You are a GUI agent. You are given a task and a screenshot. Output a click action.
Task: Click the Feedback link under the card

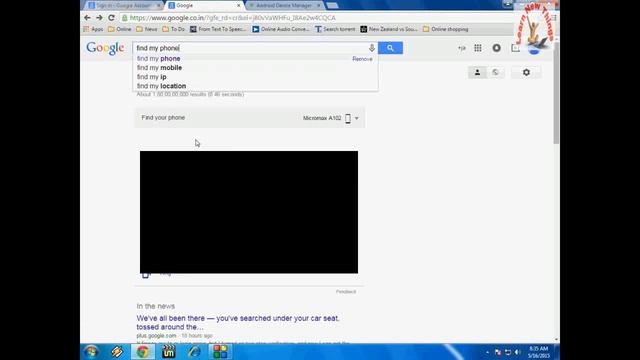(x=346, y=292)
